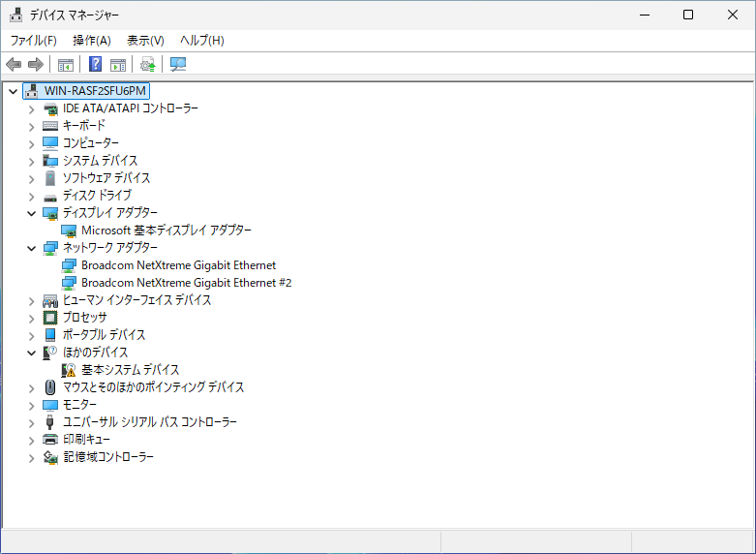Open the ファイル(F) menu
The width and height of the screenshot is (756, 554).
click(33, 40)
